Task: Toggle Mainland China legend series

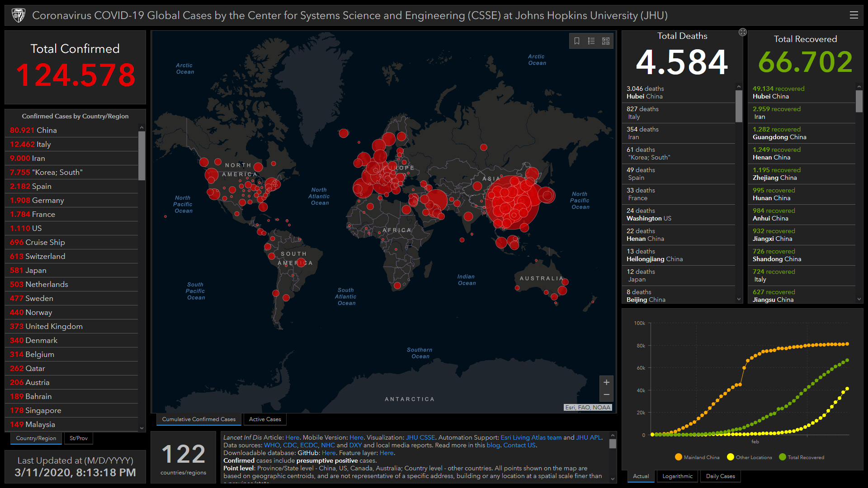Action: pos(697,457)
